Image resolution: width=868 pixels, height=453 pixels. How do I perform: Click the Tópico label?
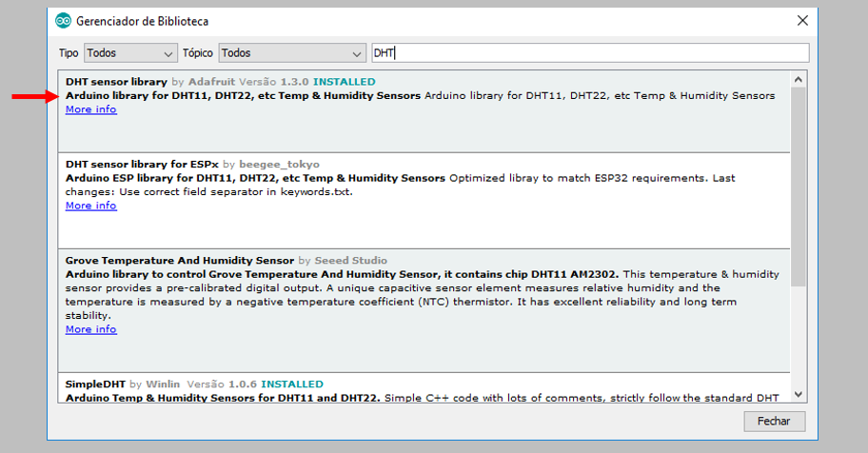[198, 53]
